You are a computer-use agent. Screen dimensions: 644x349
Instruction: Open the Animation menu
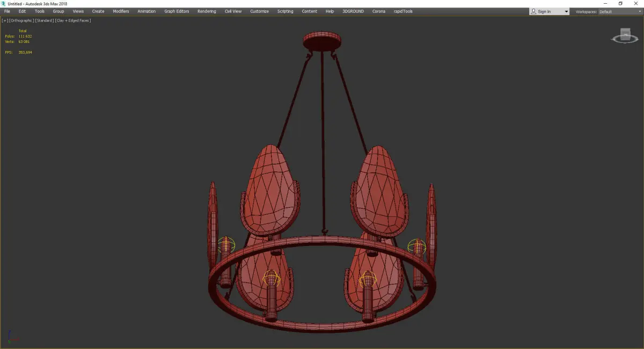[x=147, y=11]
